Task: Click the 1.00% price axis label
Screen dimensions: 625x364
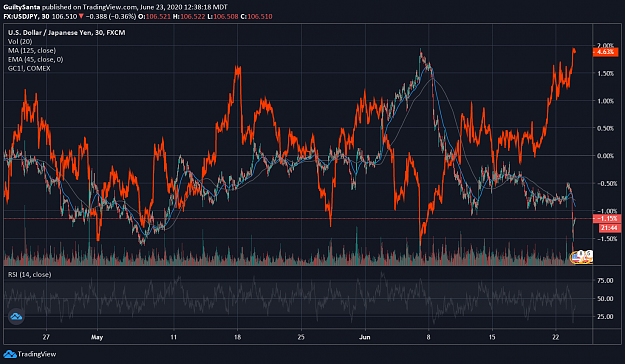Action: click(605, 101)
